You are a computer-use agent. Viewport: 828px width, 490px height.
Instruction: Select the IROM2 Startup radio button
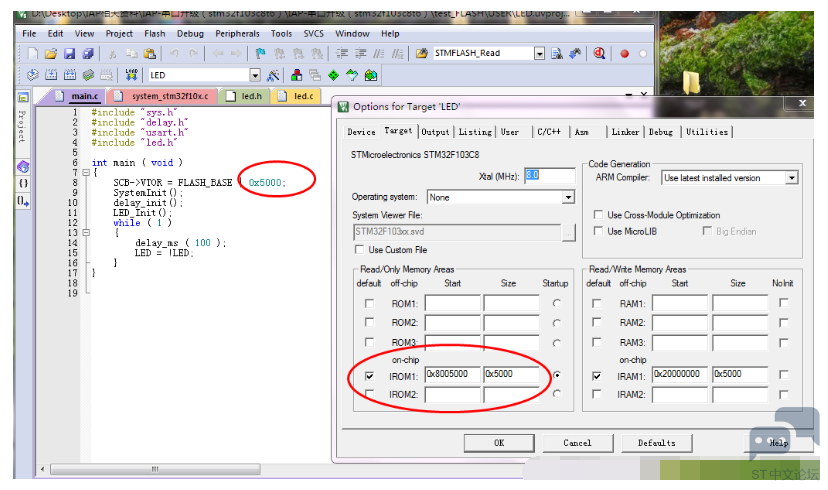click(x=557, y=394)
